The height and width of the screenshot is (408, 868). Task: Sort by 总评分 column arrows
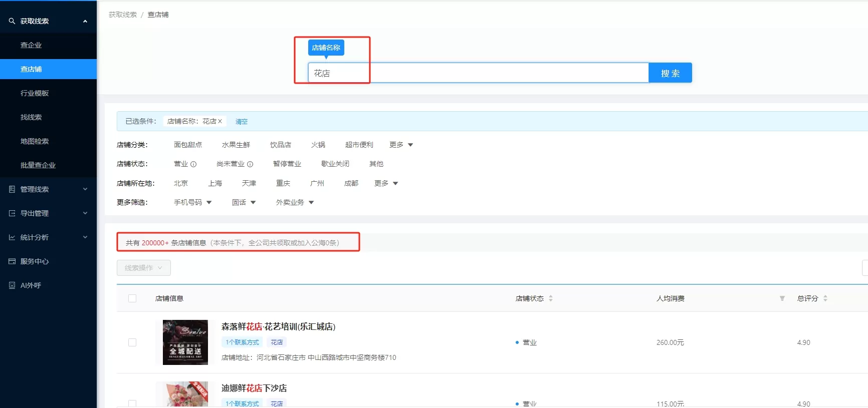click(x=825, y=298)
